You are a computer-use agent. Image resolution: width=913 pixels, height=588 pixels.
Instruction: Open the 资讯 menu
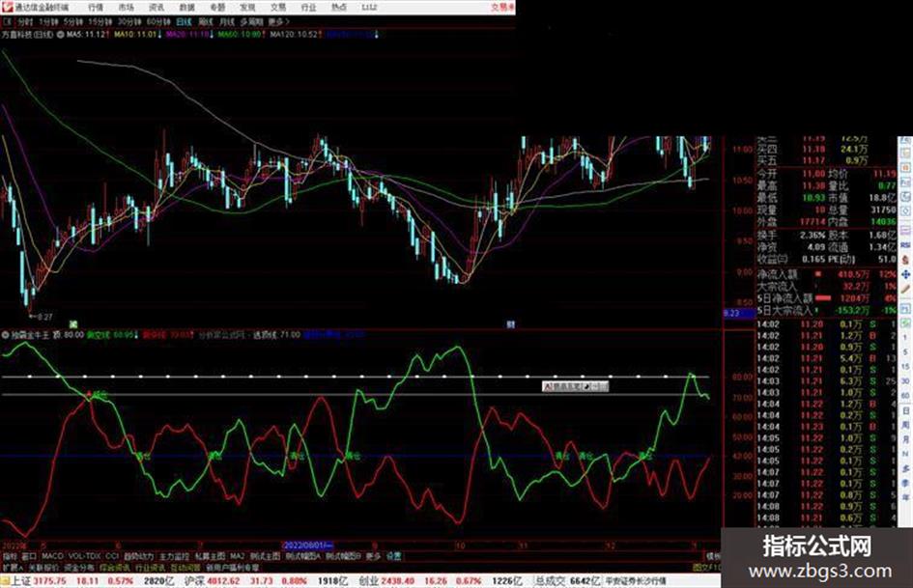point(157,8)
